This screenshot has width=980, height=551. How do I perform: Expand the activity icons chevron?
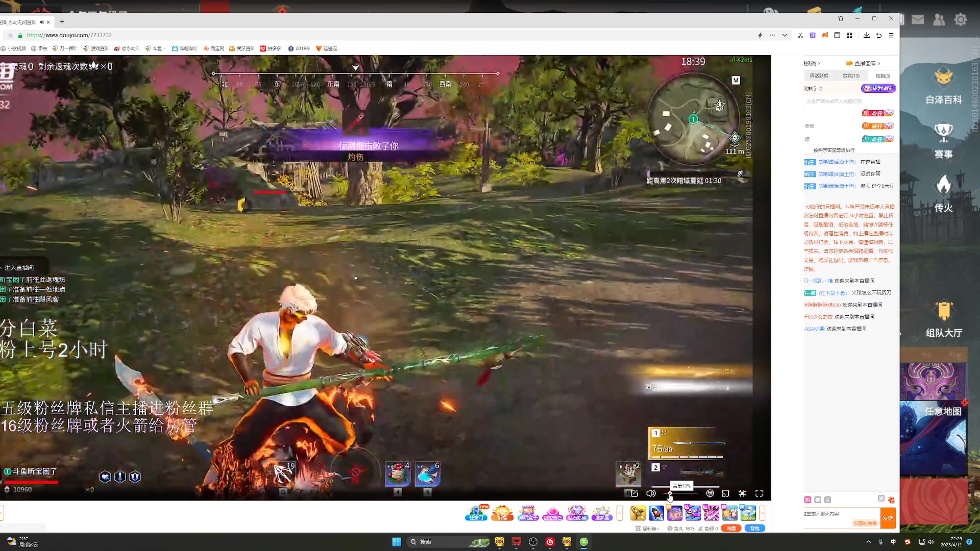coord(620,513)
